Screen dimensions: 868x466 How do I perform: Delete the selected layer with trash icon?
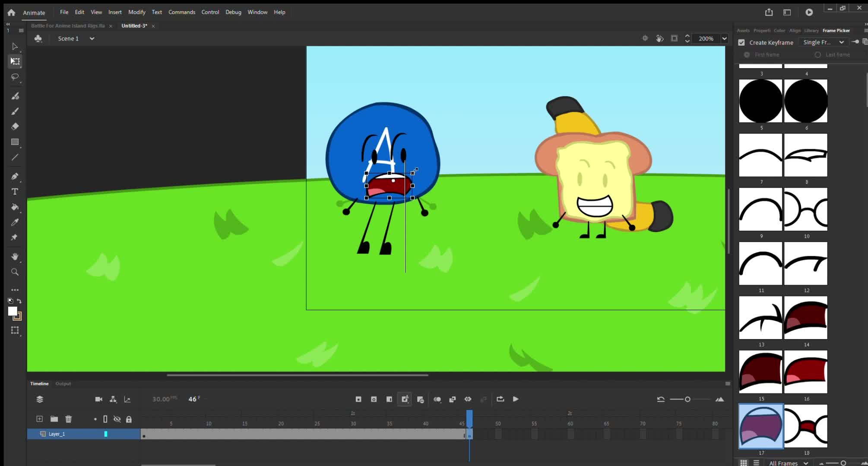(68, 419)
